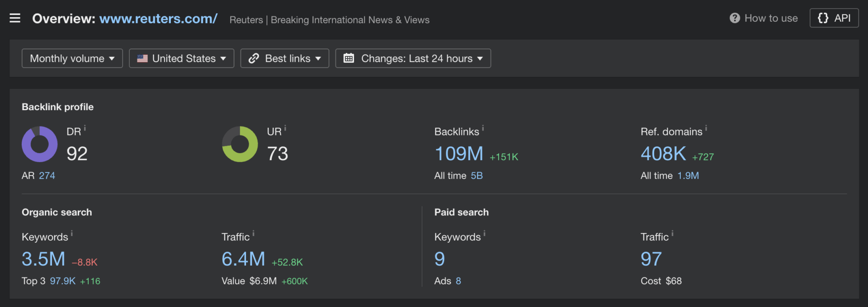Image resolution: width=868 pixels, height=307 pixels.
Task: Click the info icon by Organic Keywords
Action: tap(72, 234)
